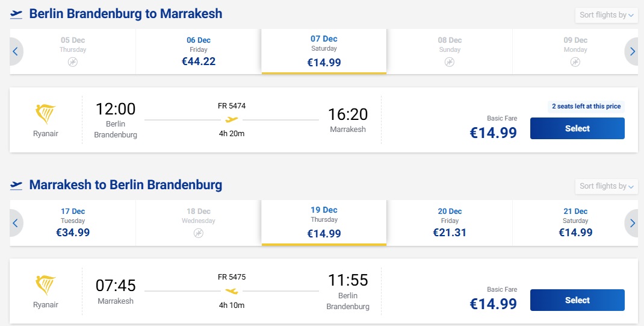Screen dimensions: 644x326
Task: Click the no-flight icon on 05 Dec Thursday
Action: tap(73, 62)
